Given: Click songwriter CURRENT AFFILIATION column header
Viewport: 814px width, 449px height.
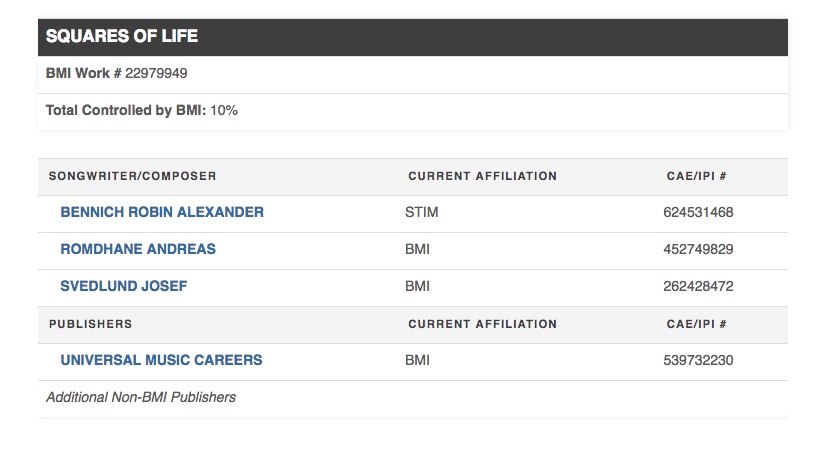Looking at the screenshot, I should 482,176.
